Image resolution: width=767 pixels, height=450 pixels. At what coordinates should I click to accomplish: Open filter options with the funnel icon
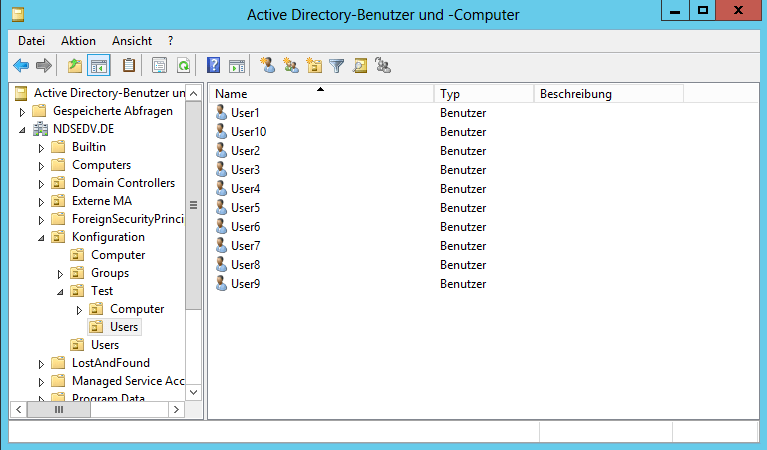pyautogui.click(x=337, y=66)
